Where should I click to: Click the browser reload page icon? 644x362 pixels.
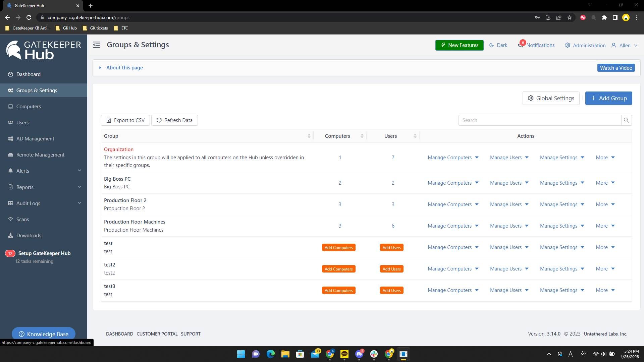coord(29,17)
